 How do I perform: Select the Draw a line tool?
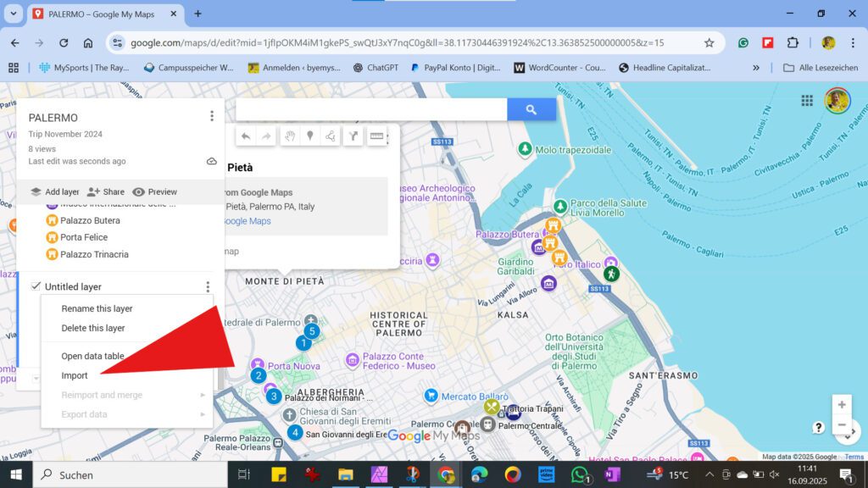(x=332, y=136)
